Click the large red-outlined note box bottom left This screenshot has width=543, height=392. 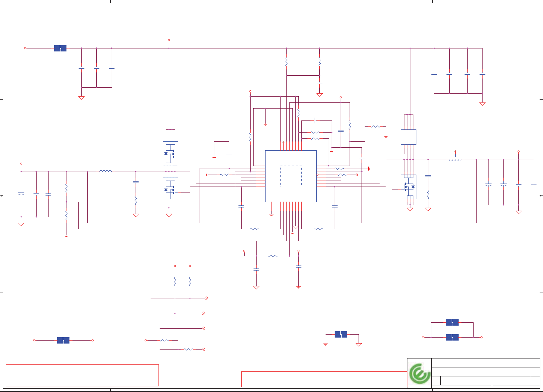82,375
